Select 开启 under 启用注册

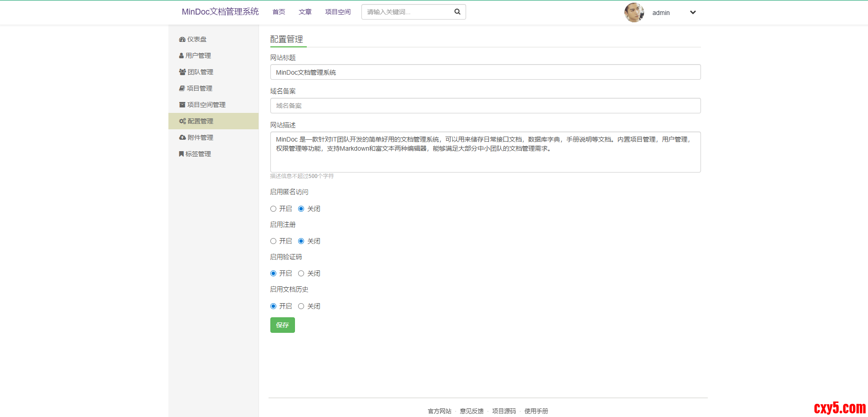click(x=273, y=241)
